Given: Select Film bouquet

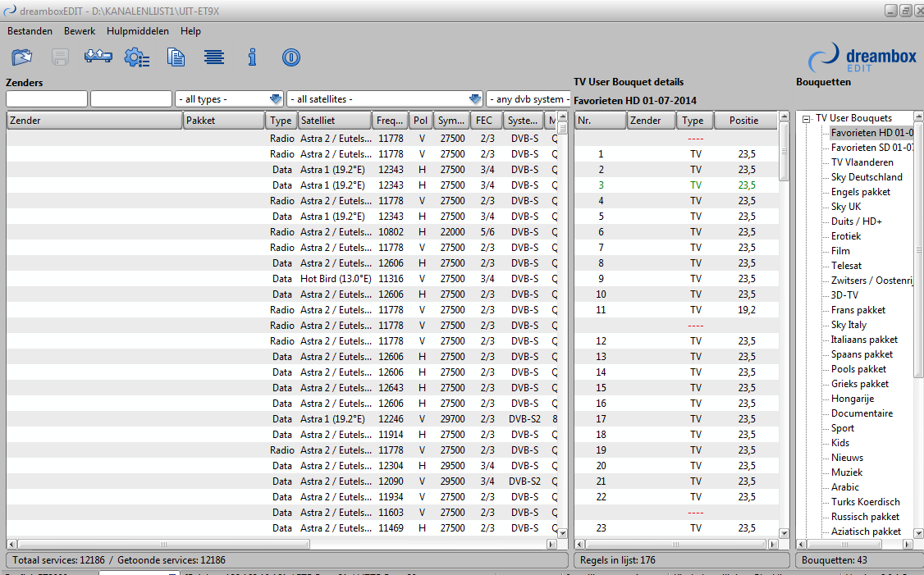Looking at the screenshot, I should [x=840, y=251].
